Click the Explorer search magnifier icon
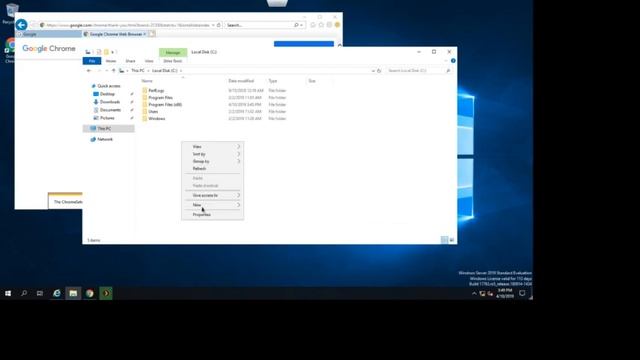The width and height of the screenshot is (640, 360). tap(448, 71)
